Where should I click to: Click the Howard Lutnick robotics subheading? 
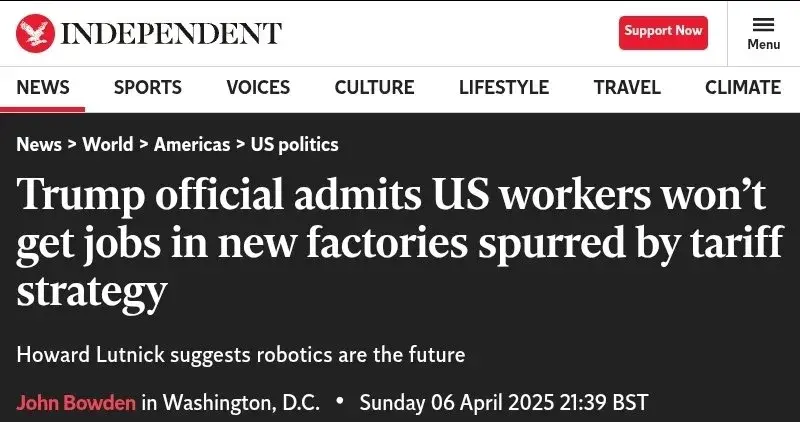[x=241, y=354]
